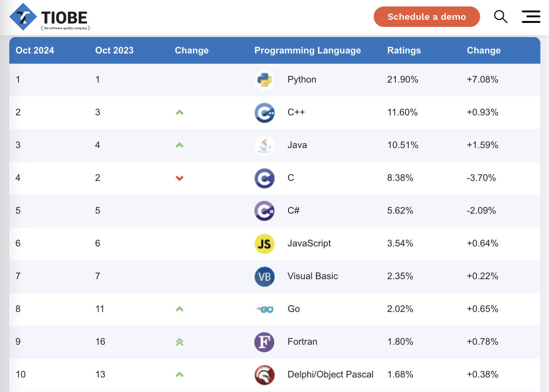Click the double up arrow for Fortran
Viewport: 549px width, 392px height.
point(180,342)
